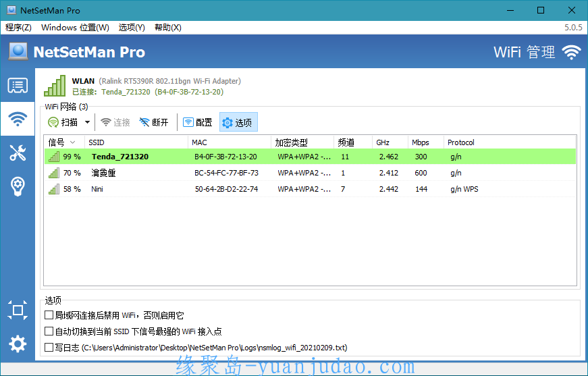Select the Nini network name
The width and height of the screenshot is (588, 376).
tap(97, 189)
